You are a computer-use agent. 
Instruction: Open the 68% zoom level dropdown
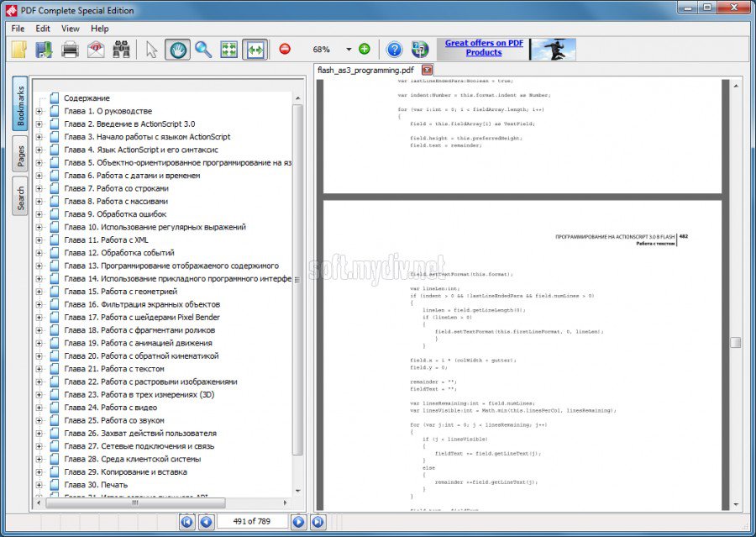[349, 50]
